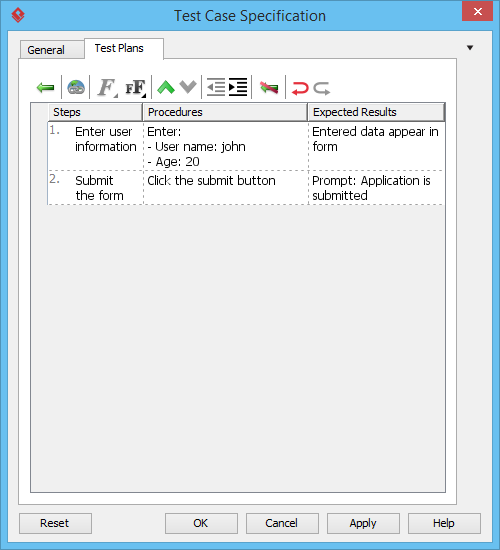The image size is (500, 550).
Task: Open Help for this dialog
Action: point(444,523)
